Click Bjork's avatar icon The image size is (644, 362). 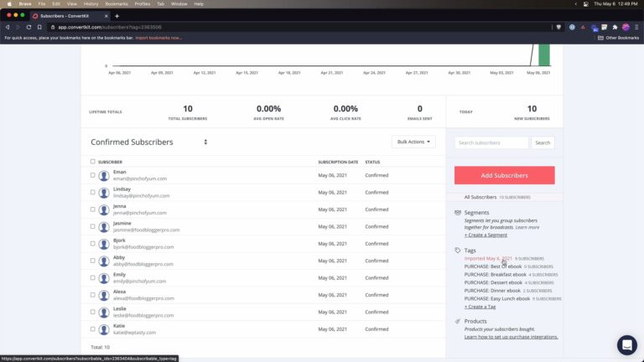pyautogui.click(x=104, y=244)
